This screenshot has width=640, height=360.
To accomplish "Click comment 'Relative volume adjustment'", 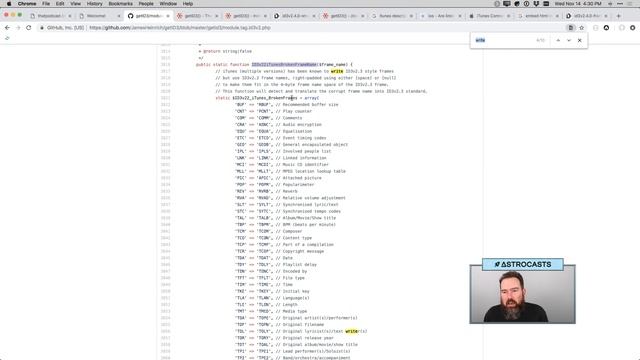I will 314,198.
